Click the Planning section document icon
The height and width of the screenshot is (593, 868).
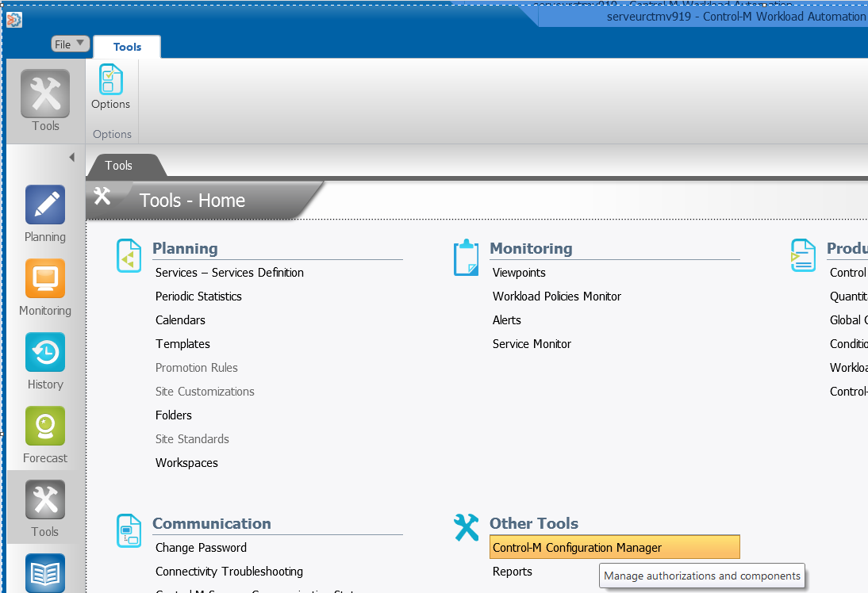pos(129,255)
